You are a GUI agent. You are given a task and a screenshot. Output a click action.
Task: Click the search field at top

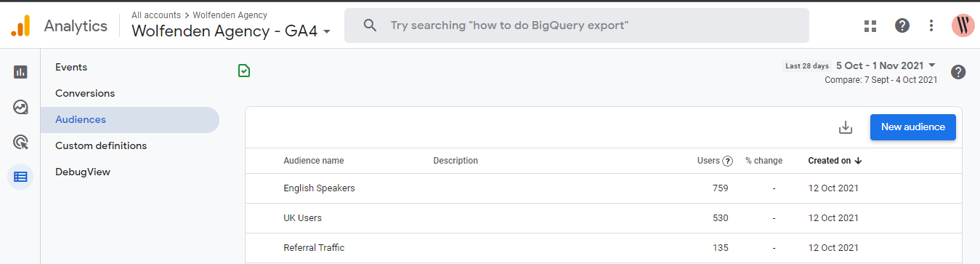(576, 25)
